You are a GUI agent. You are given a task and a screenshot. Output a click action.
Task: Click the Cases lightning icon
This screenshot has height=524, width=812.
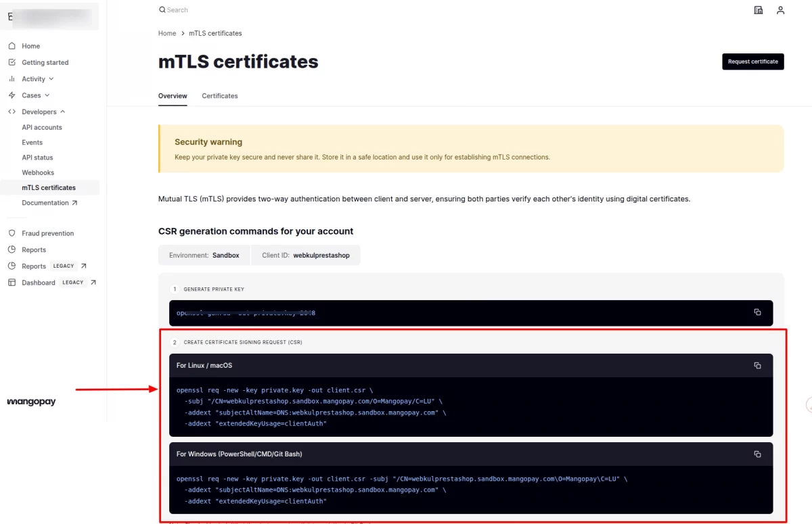pos(12,95)
